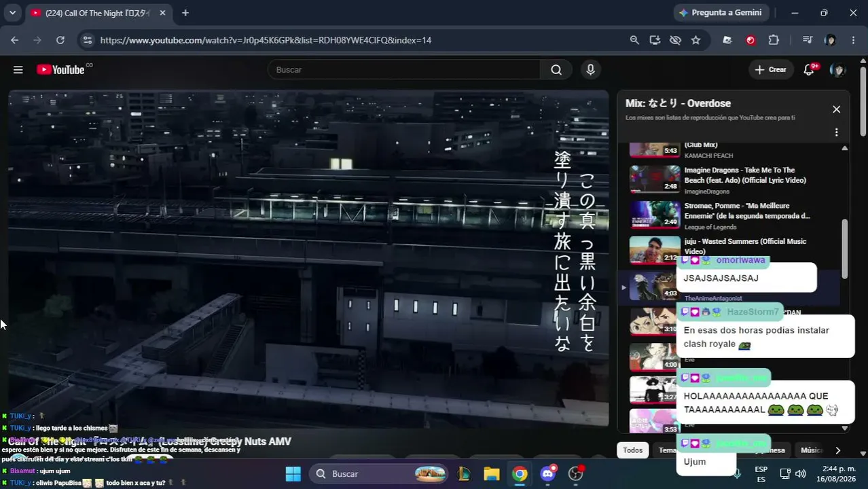Click the crossed-out eye icon in address bar

coord(675,40)
